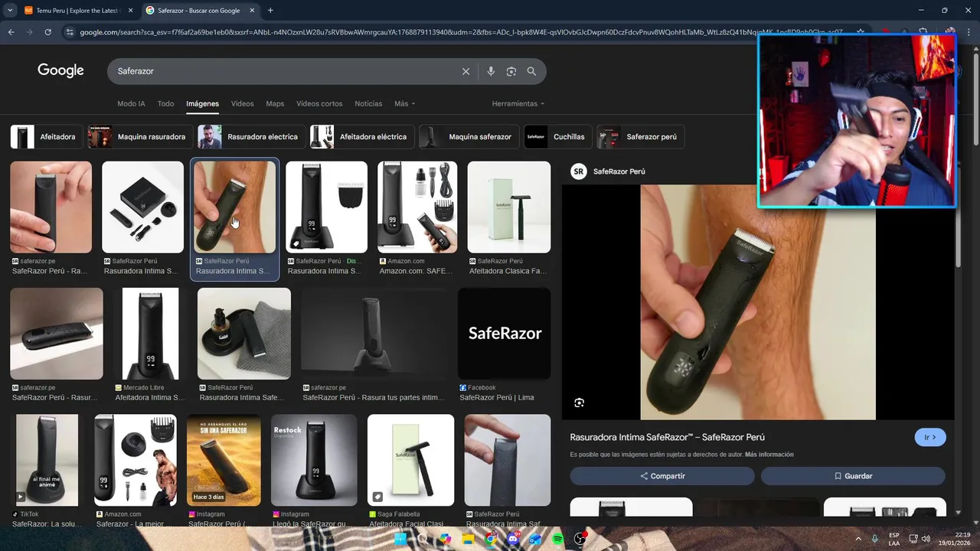Open the tab search dropdown arrow
980x551 pixels.
(9, 10)
